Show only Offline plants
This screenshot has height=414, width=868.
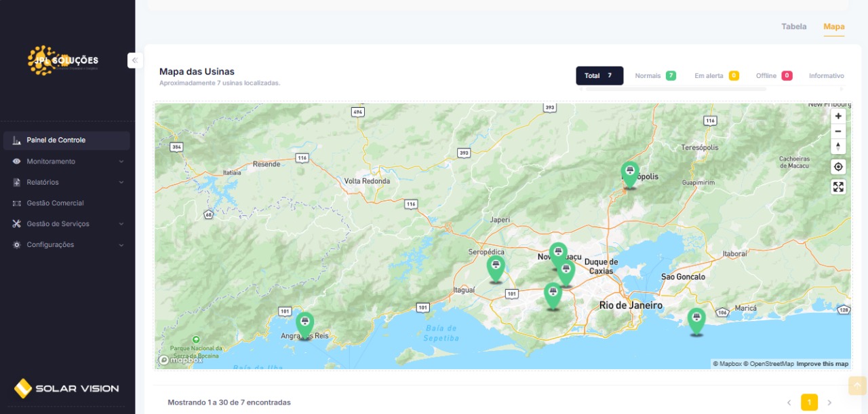pyautogui.click(x=774, y=76)
